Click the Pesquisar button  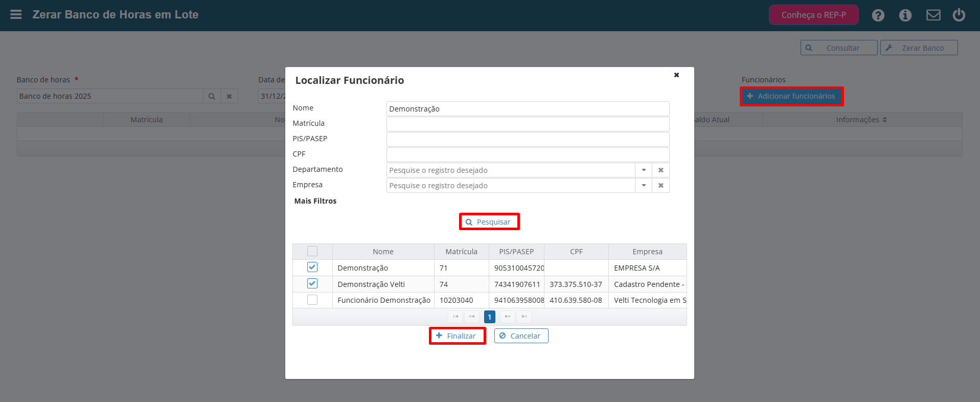pos(489,222)
